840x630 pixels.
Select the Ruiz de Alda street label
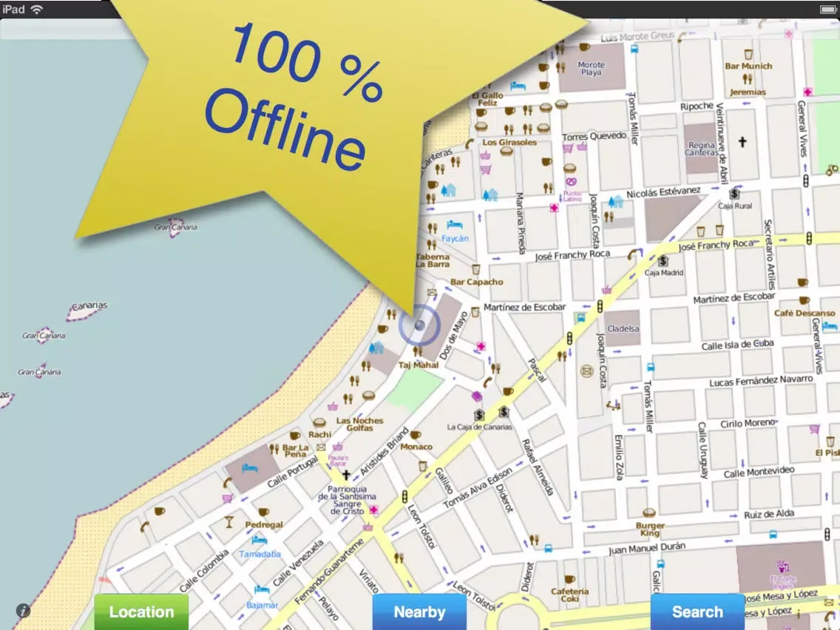[769, 515]
